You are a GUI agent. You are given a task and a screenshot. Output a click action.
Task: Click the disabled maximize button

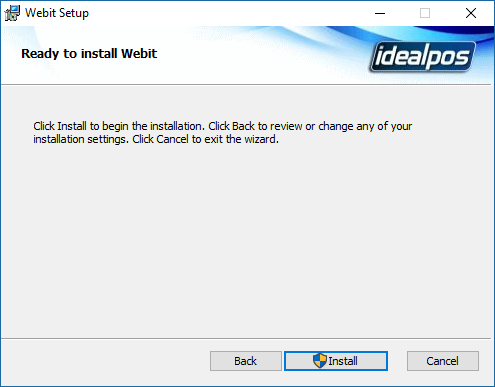tap(425, 13)
